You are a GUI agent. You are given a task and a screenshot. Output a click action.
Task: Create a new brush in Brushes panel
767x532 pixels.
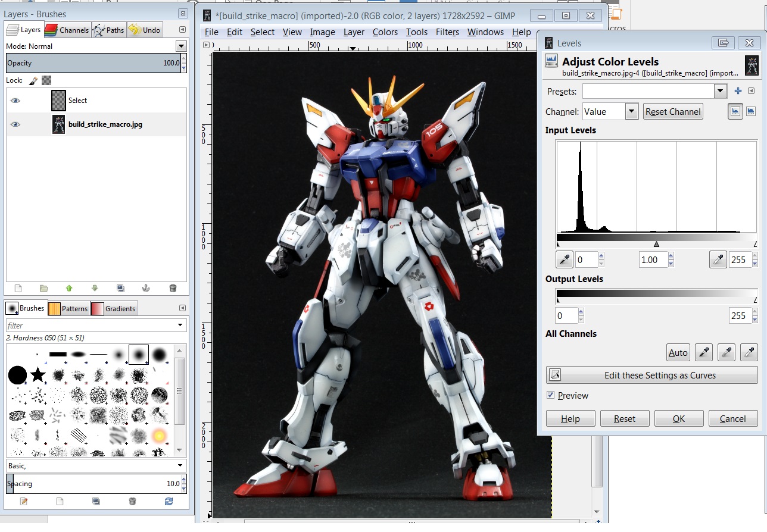[60, 501]
